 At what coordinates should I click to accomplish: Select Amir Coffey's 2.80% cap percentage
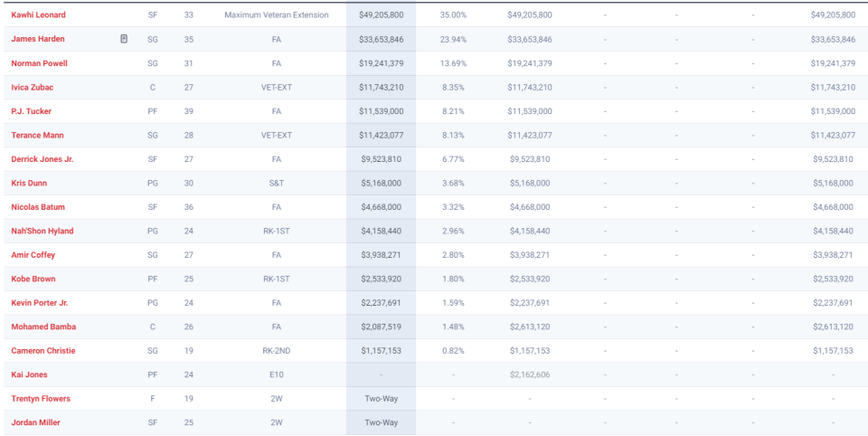tap(453, 255)
